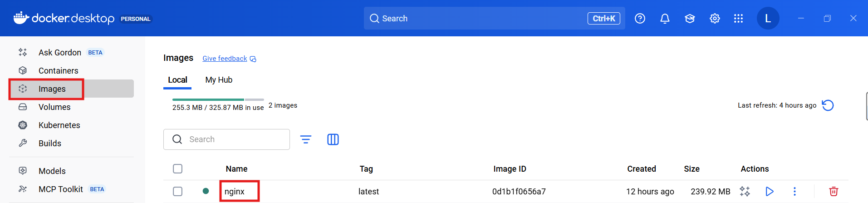Open the Ask Gordon sidebar item

click(x=71, y=53)
